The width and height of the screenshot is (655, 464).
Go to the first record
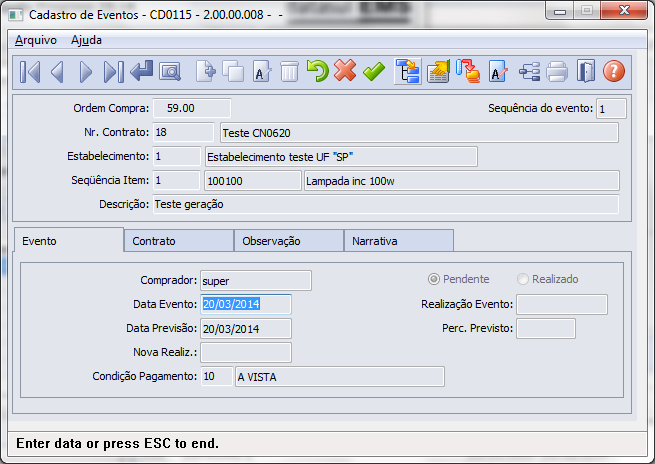click(30, 72)
